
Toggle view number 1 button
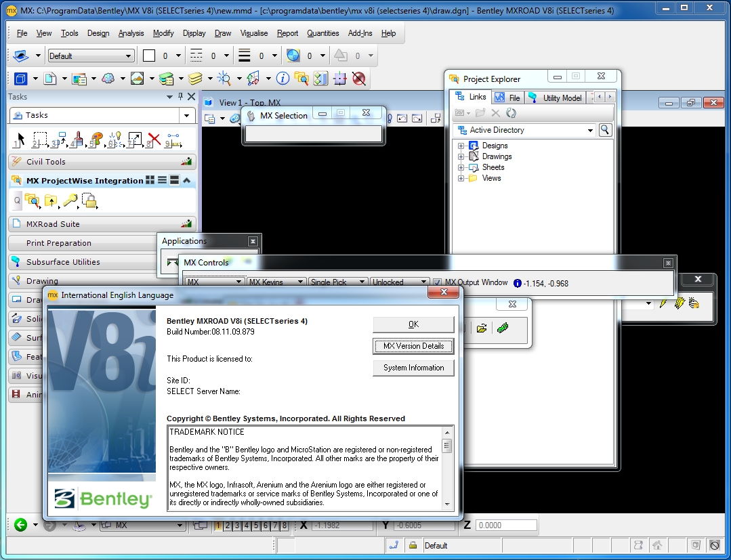click(217, 525)
